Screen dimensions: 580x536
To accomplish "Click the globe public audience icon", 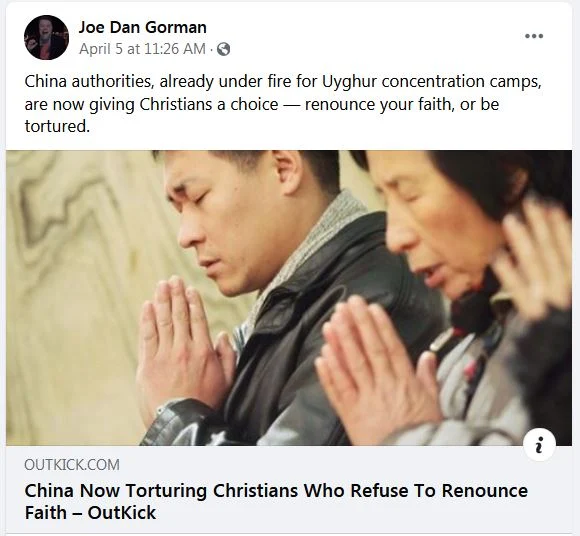I will point(223,49).
